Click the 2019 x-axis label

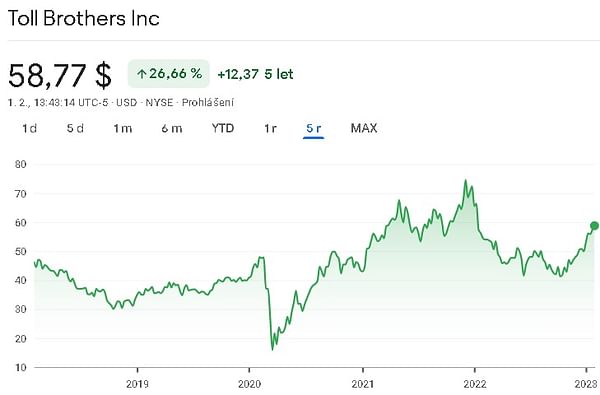pyautogui.click(x=137, y=384)
